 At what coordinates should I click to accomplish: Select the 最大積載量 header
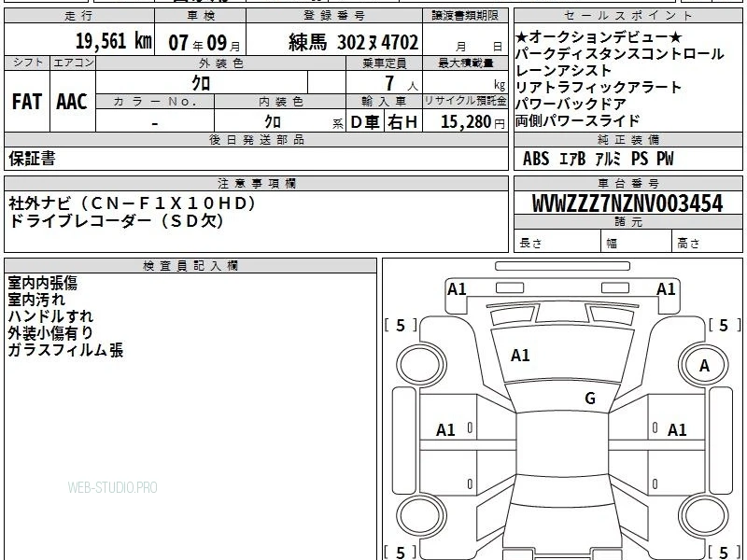pos(465,63)
